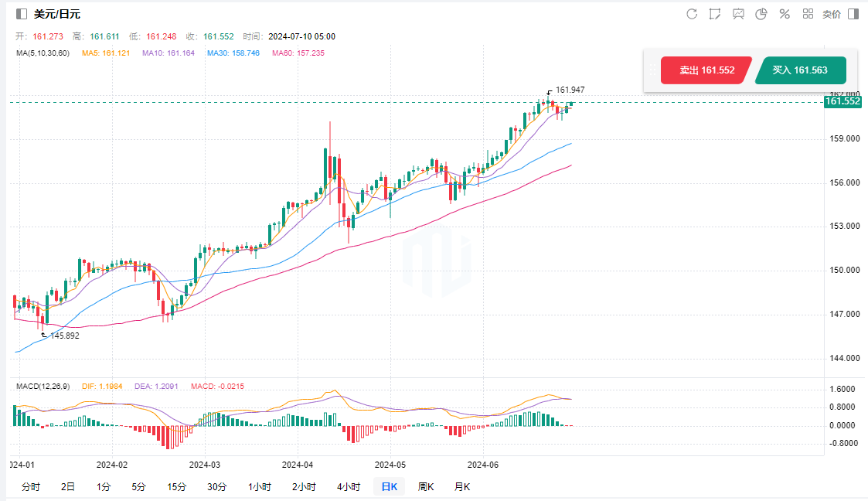The image size is (868, 501).
Task: Click the refresh chart icon
Action: point(692,14)
